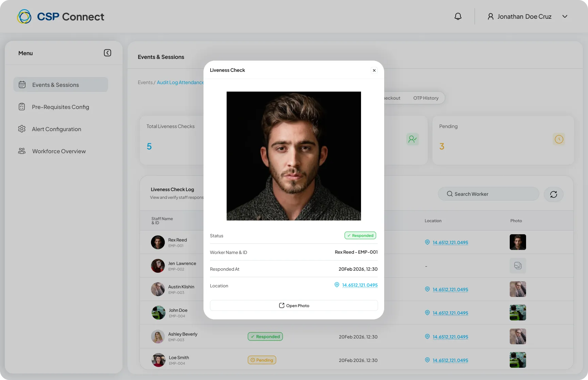Click John Doe's avatar
The width and height of the screenshot is (588, 380).
(159, 313)
